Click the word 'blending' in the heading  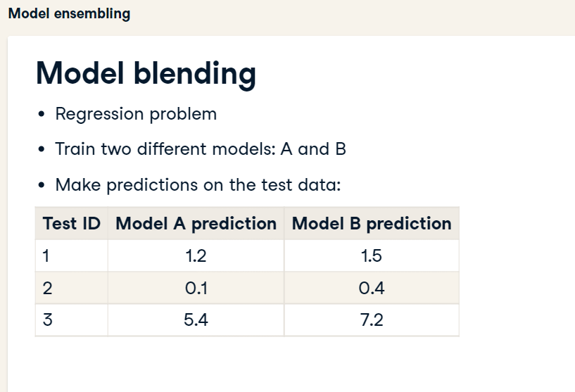tap(195, 74)
